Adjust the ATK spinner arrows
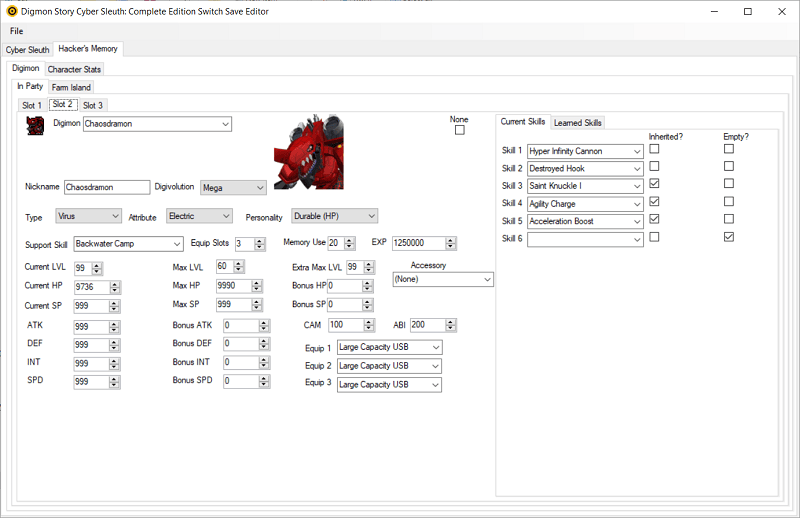This screenshot has width=800, height=518. [x=114, y=327]
